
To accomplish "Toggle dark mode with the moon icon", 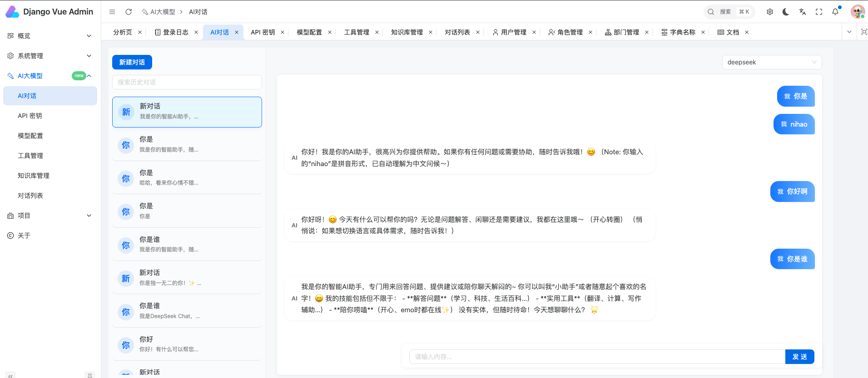I will coord(786,12).
